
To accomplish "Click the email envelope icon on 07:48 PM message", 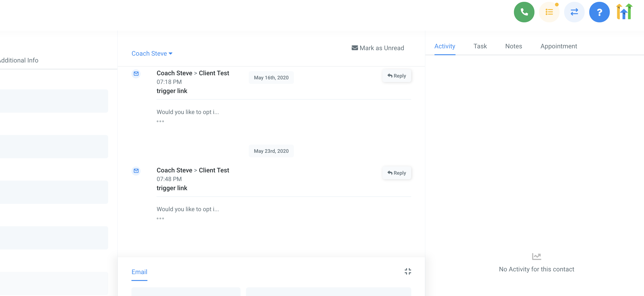I will [136, 171].
